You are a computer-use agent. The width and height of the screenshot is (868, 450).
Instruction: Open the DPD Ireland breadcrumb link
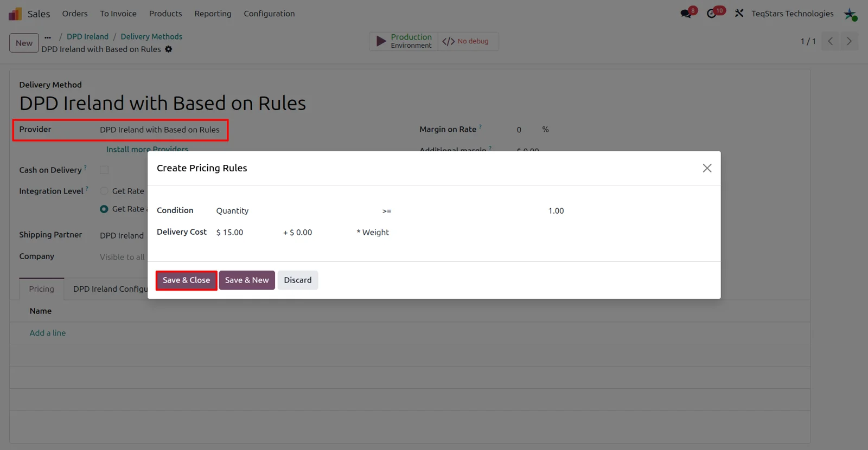[x=87, y=37]
